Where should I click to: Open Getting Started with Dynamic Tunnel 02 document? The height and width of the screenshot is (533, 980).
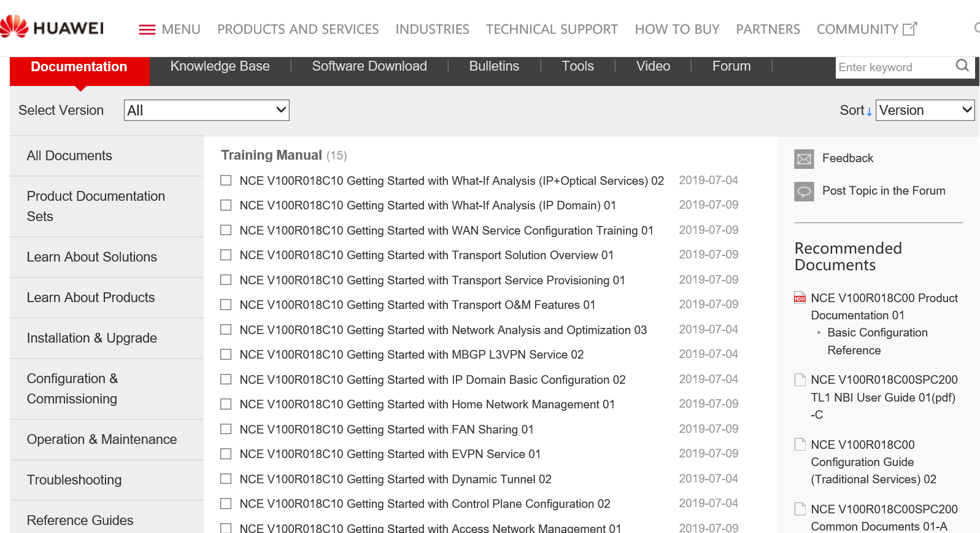pyautogui.click(x=395, y=480)
